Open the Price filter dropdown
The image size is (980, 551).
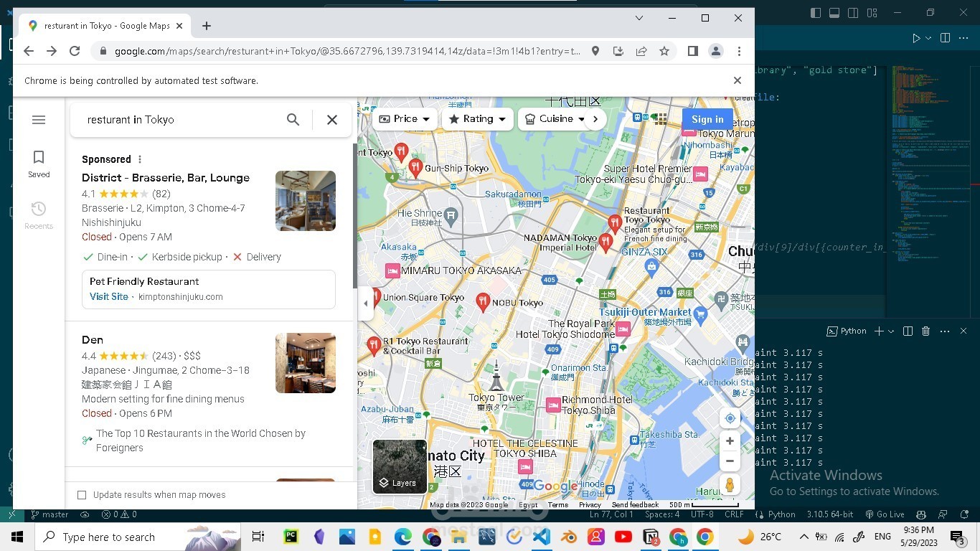405,119
